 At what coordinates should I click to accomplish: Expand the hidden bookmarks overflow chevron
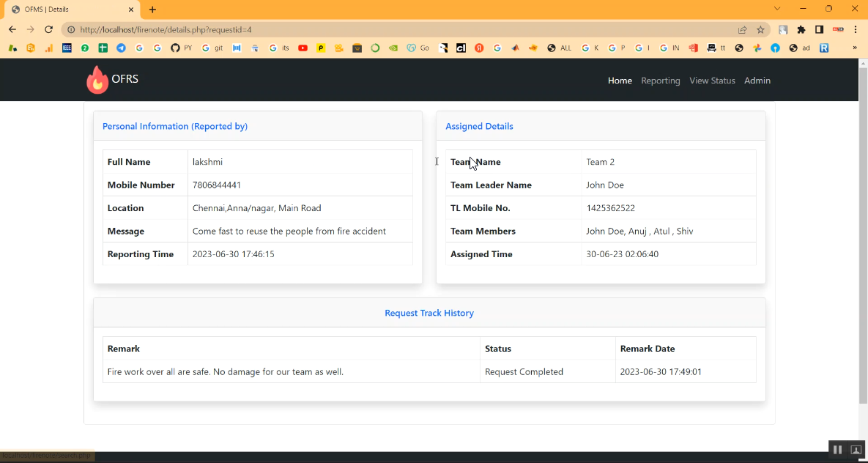coord(854,48)
